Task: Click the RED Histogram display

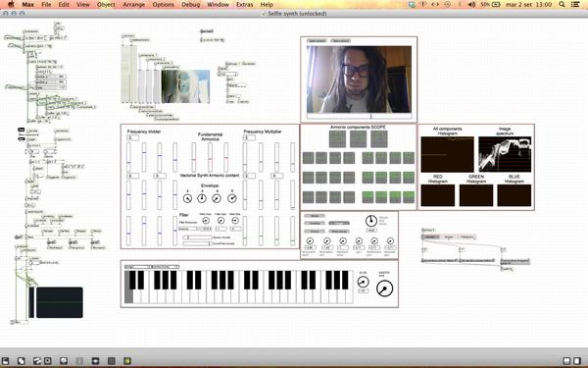Action: click(438, 195)
